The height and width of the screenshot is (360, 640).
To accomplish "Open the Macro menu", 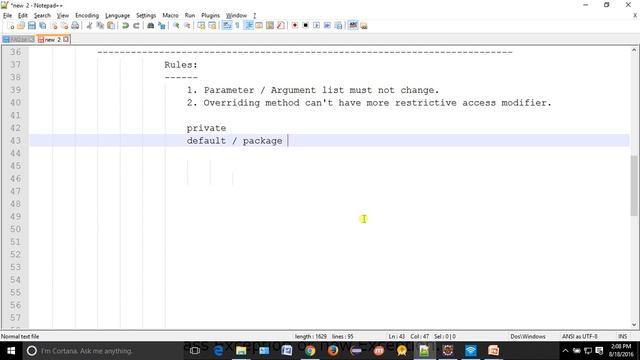I will point(170,16).
